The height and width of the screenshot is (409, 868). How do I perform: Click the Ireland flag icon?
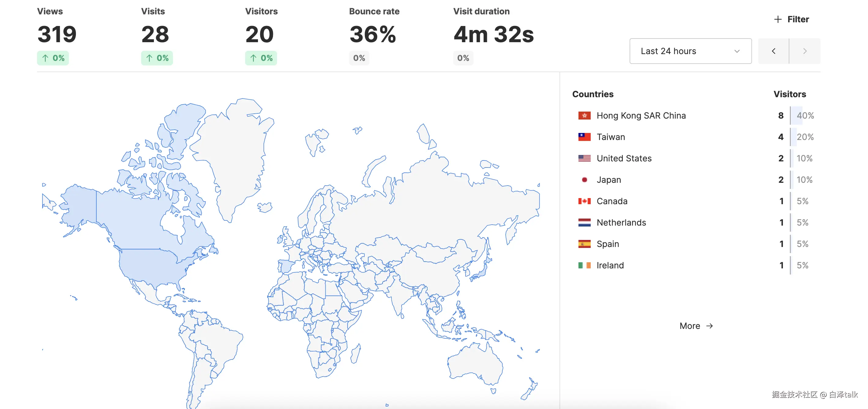click(x=584, y=265)
